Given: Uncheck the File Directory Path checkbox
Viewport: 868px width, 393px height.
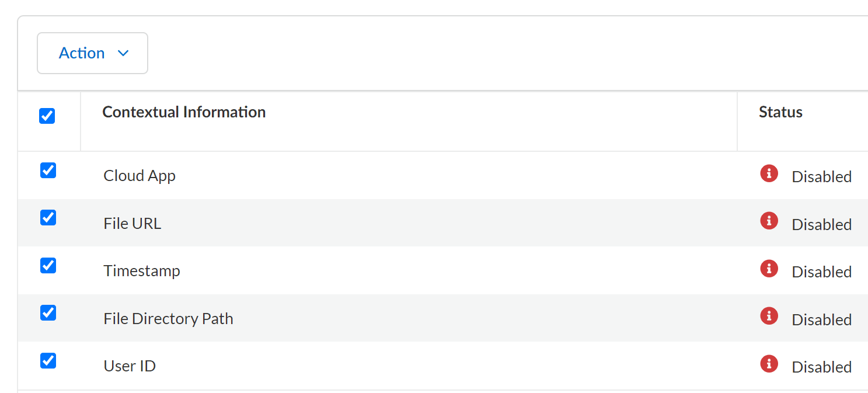Looking at the screenshot, I should [x=48, y=313].
